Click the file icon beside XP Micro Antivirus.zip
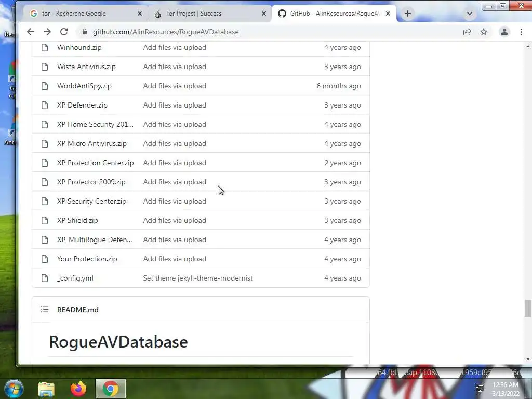 45,143
